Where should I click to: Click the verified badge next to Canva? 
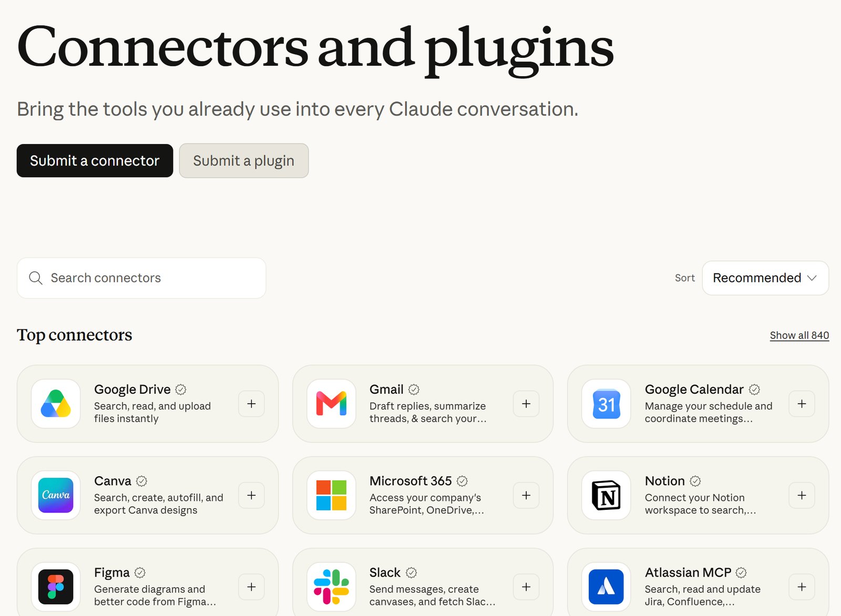(141, 481)
